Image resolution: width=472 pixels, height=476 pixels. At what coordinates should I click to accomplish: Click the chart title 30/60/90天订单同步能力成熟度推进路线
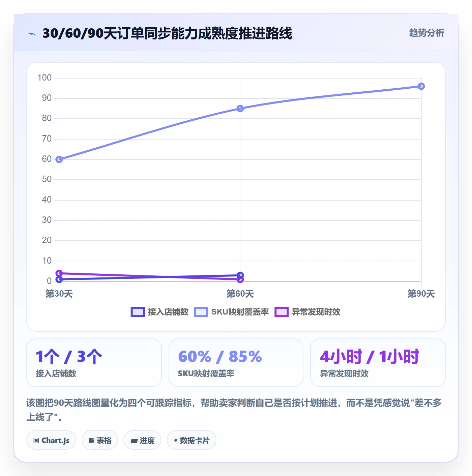[x=167, y=33]
